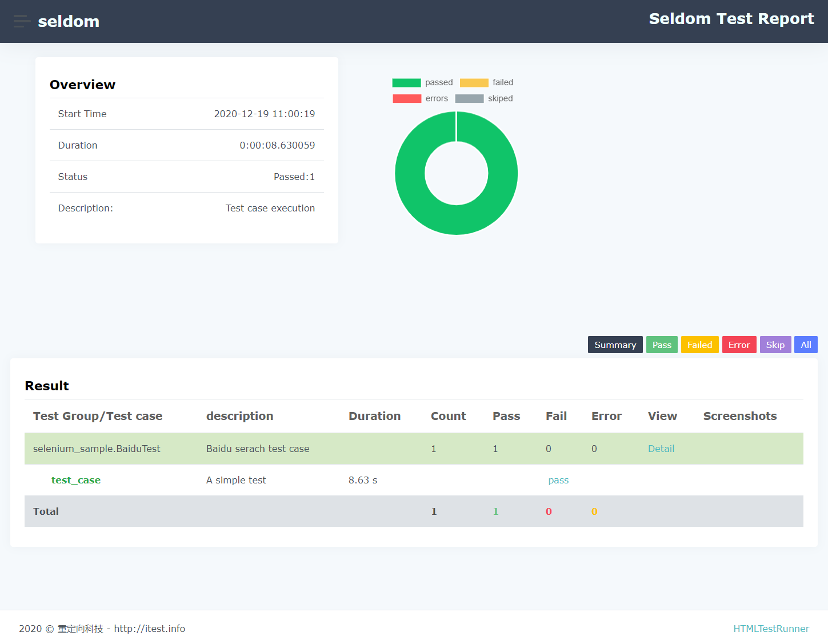Image resolution: width=828 pixels, height=644 pixels.
Task: Toggle the hamburger menu icon beside seldom
Action: click(22, 21)
